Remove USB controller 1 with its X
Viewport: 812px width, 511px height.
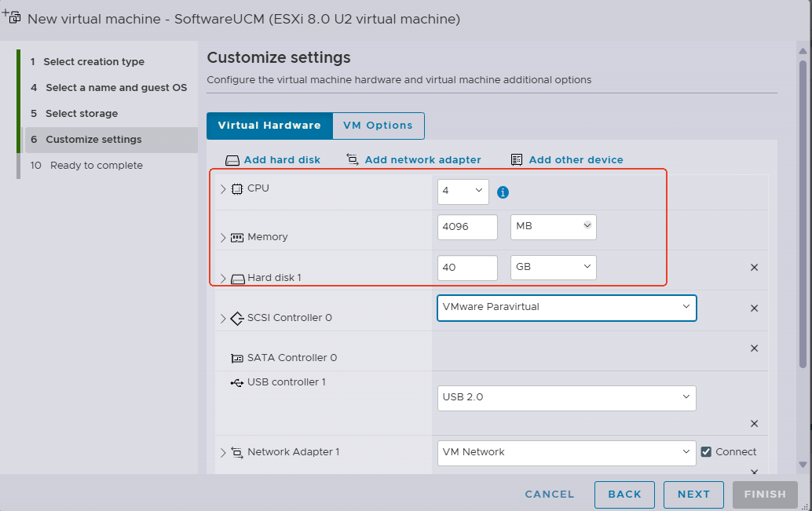pos(754,424)
